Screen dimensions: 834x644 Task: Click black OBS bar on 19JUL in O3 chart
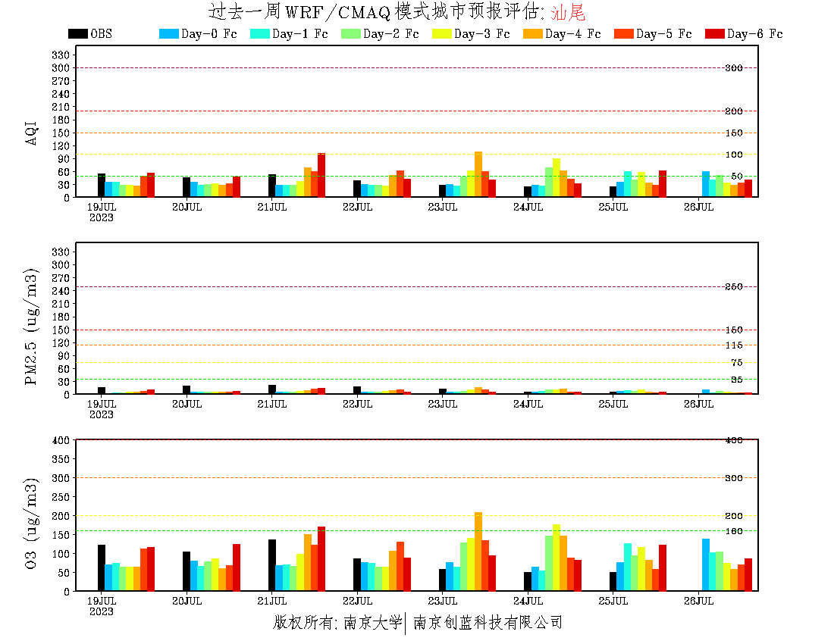pyautogui.click(x=102, y=567)
